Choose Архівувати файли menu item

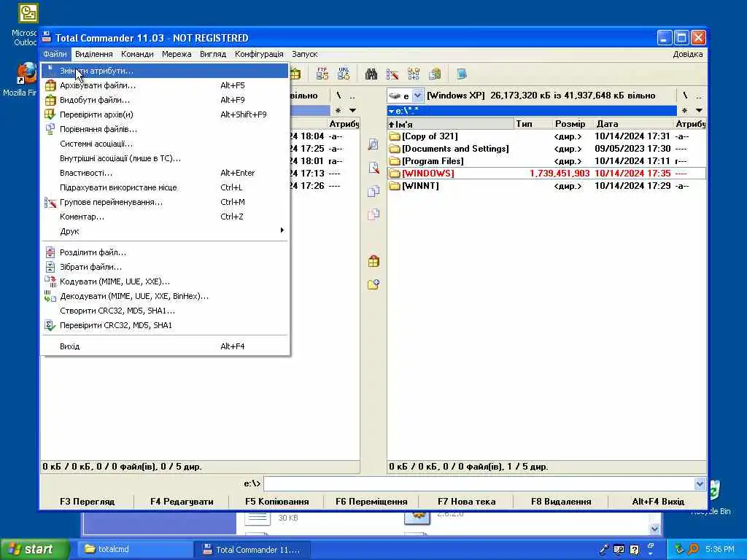point(165,85)
